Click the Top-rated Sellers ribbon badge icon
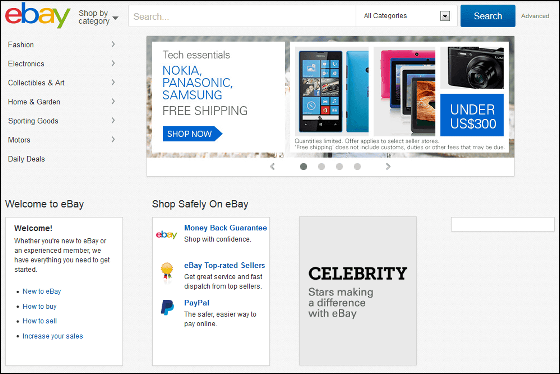 pos(167,272)
